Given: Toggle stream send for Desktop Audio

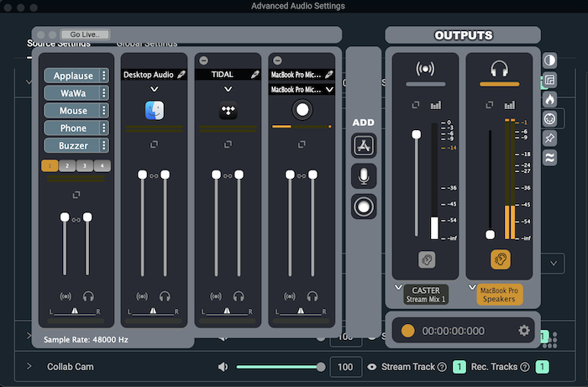Looking at the screenshot, I should tap(142, 296).
